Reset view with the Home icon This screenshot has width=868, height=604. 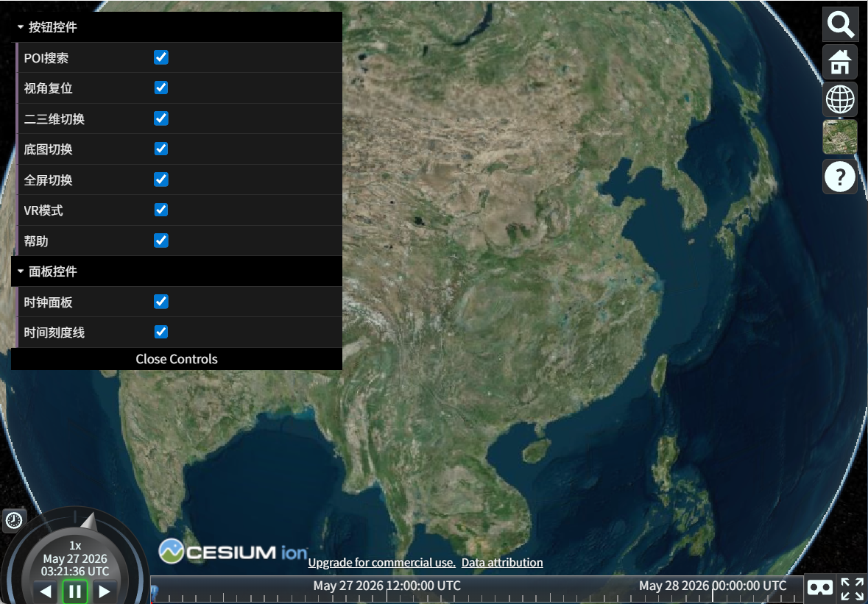click(x=840, y=62)
